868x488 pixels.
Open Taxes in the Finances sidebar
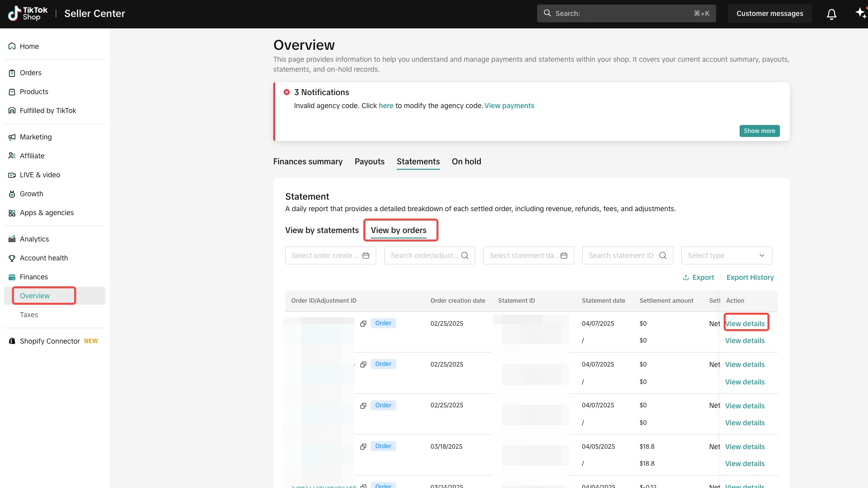(x=29, y=315)
